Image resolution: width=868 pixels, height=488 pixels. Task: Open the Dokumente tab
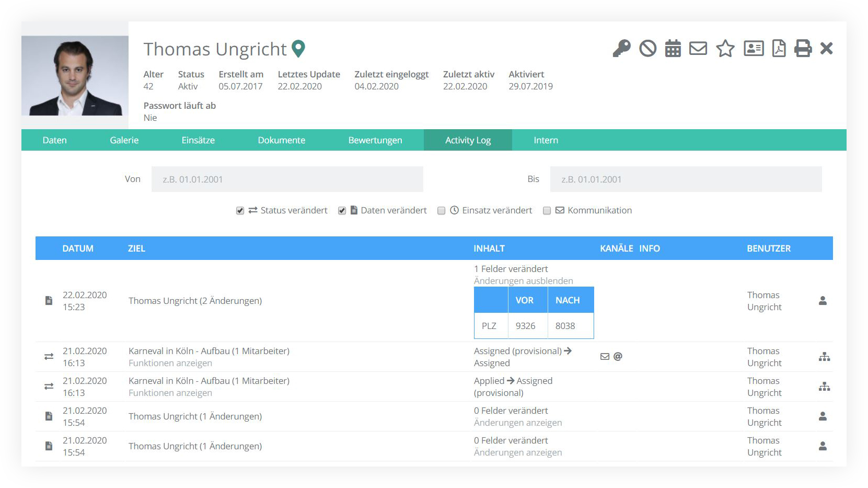tap(281, 140)
